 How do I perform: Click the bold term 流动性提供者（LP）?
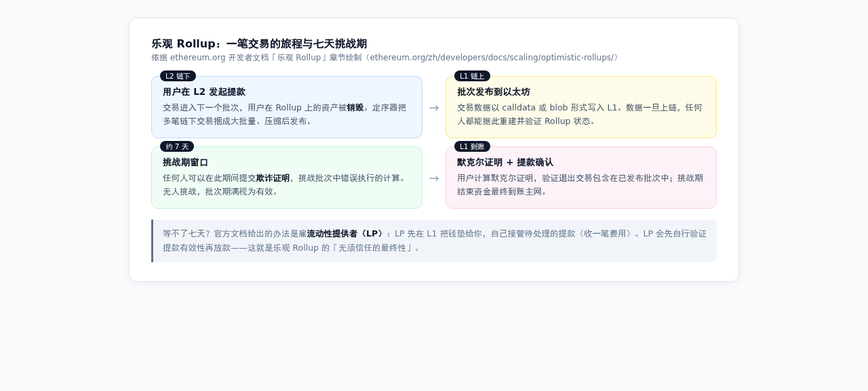(x=347, y=233)
